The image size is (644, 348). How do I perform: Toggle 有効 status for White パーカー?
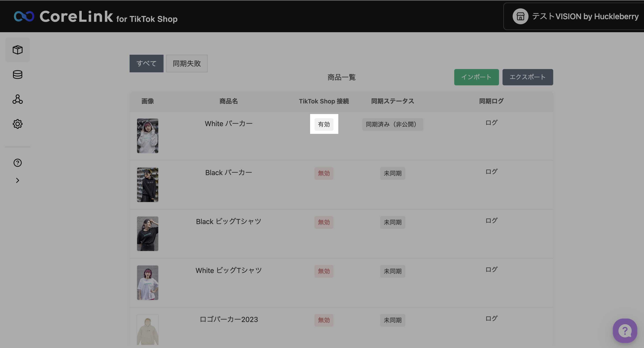324,124
